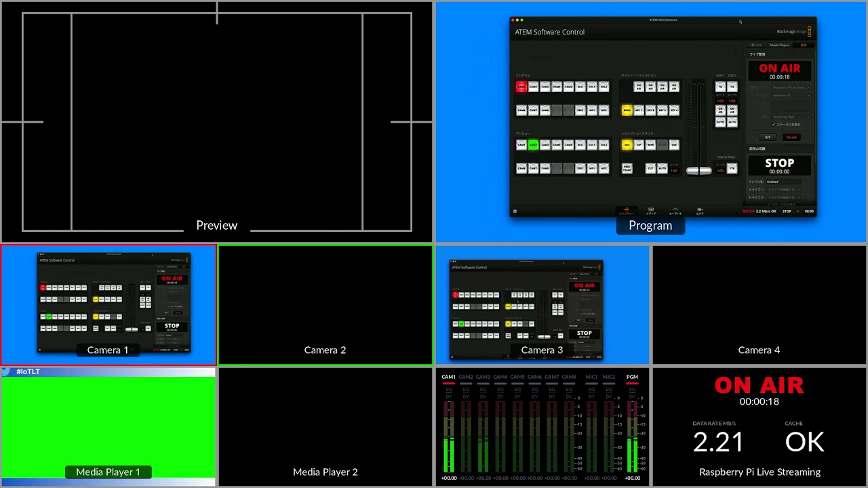Select CAM2 in the Program row
The height and width of the screenshot is (488, 868).
coord(533,87)
